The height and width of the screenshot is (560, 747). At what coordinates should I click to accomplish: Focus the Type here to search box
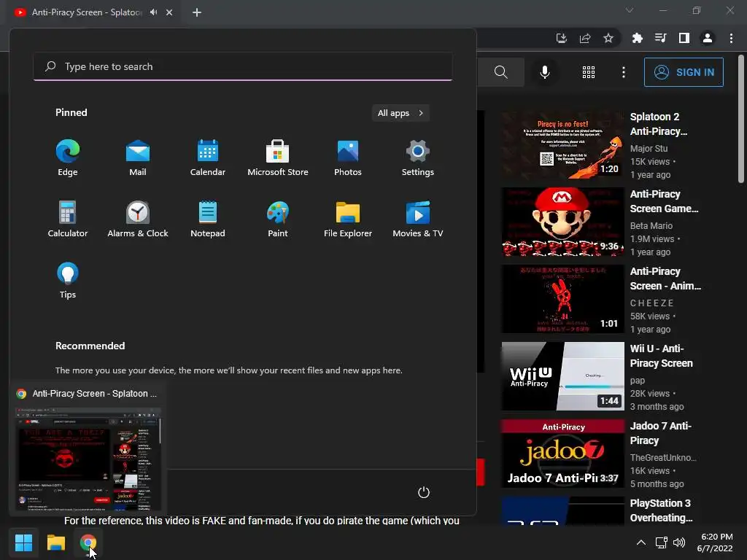click(x=243, y=66)
